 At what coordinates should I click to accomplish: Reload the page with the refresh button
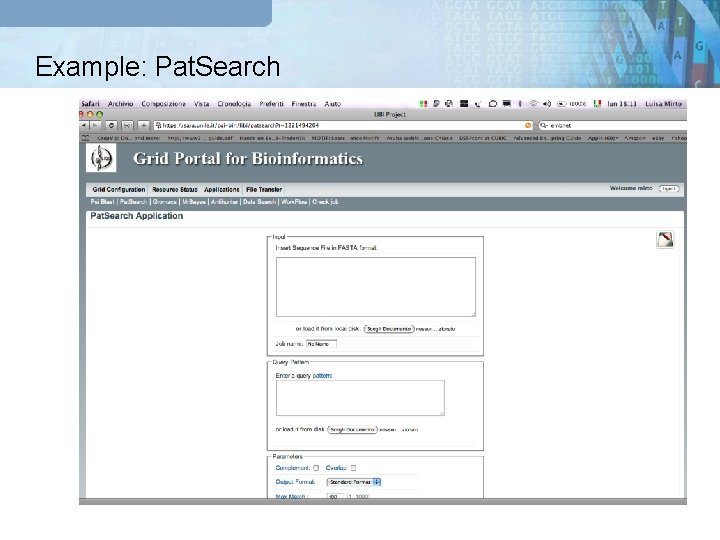pos(111,125)
